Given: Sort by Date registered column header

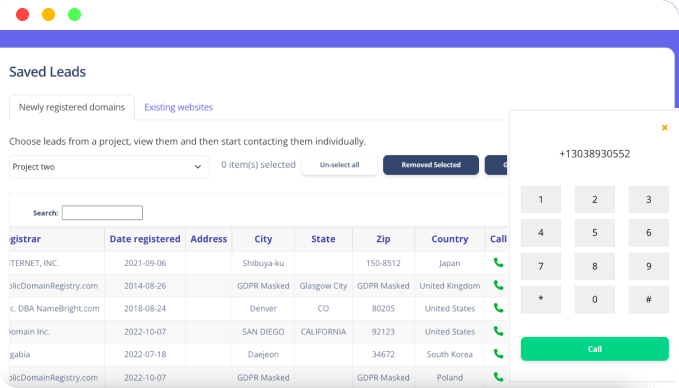Looking at the screenshot, I should [x=145, y=239].
